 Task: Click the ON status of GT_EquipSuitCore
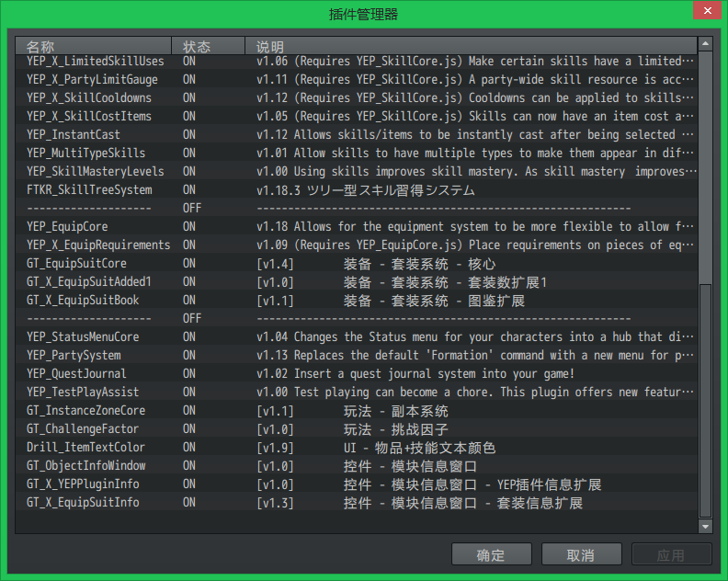point(189,263)
